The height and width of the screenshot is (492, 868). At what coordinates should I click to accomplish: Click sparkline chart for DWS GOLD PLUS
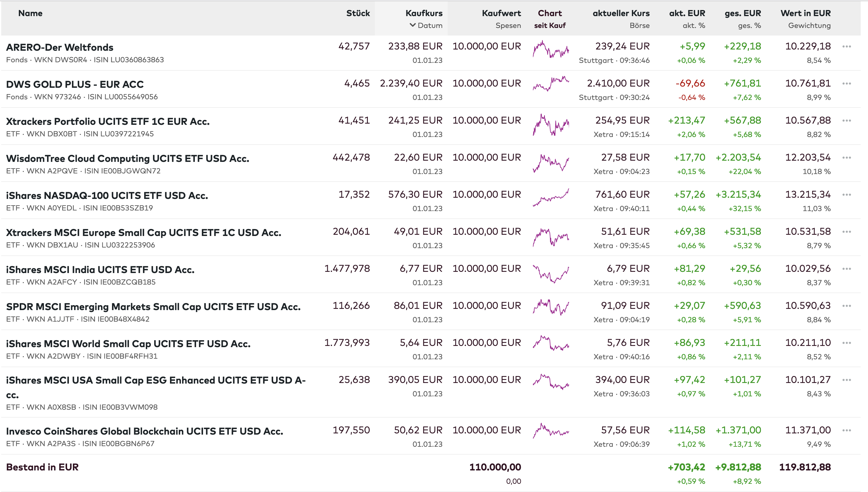pyautogui.click(x=551, y=84)
